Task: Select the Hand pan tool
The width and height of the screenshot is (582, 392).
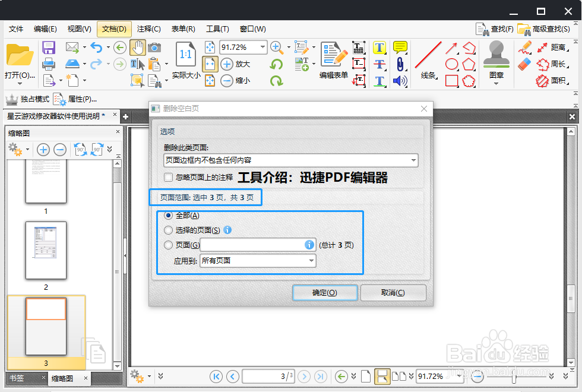Action: coord(138,48)
